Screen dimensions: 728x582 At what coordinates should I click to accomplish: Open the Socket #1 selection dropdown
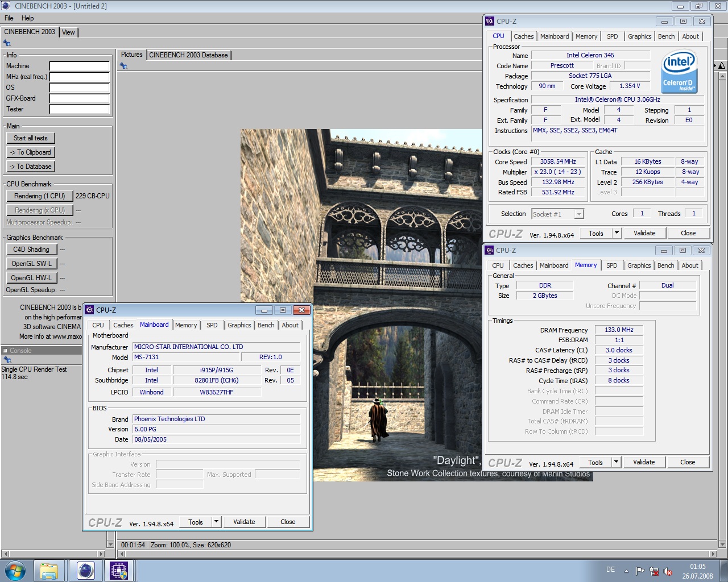click(x=558, y=214)
